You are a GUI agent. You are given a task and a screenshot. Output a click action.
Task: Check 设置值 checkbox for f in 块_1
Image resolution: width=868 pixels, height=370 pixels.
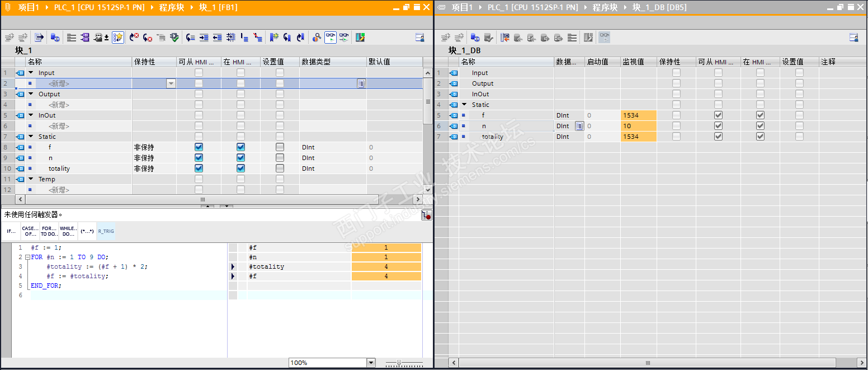point(280,147)
